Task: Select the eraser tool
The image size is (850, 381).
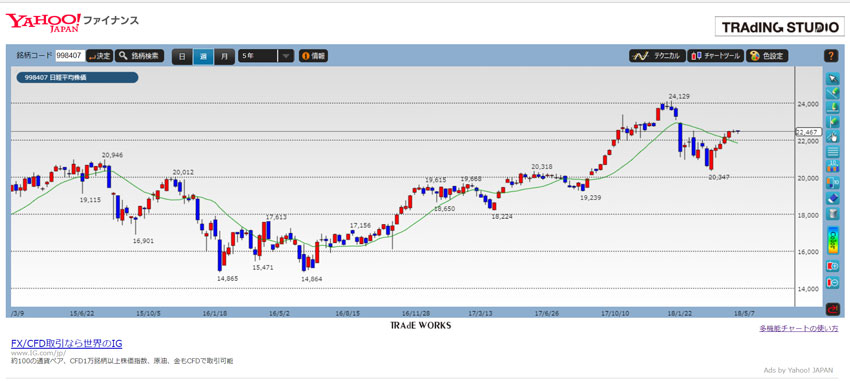Action: click(x=832, y=198)
